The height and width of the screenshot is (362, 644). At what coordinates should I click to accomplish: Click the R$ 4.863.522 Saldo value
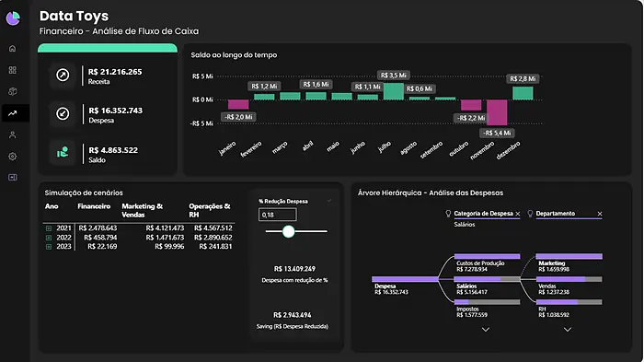(x=113, y=150)
